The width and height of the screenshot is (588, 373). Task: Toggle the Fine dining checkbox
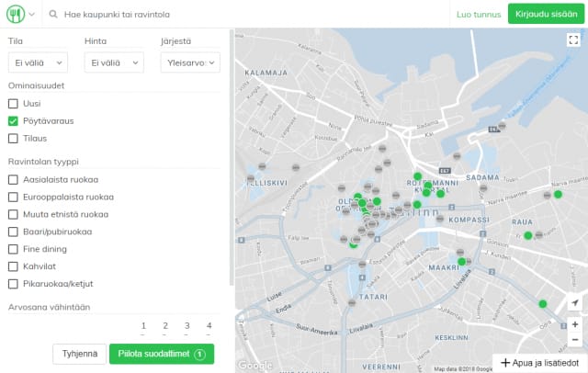coord(13,249)
